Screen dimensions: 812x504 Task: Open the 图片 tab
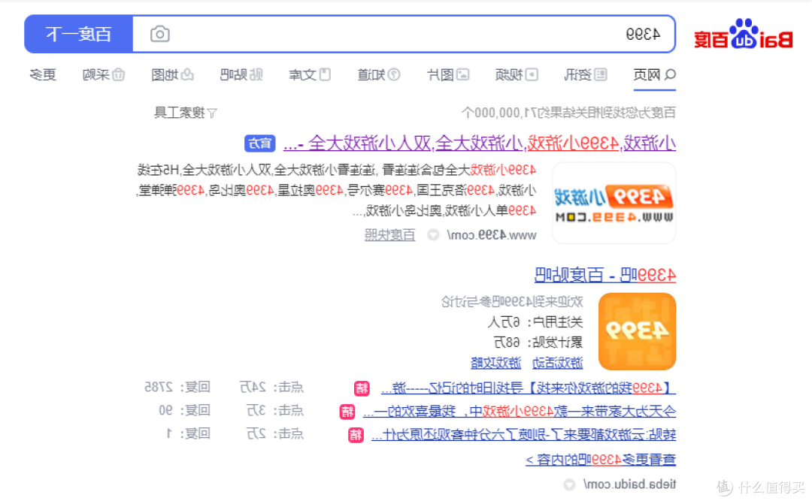click(448, 75)
